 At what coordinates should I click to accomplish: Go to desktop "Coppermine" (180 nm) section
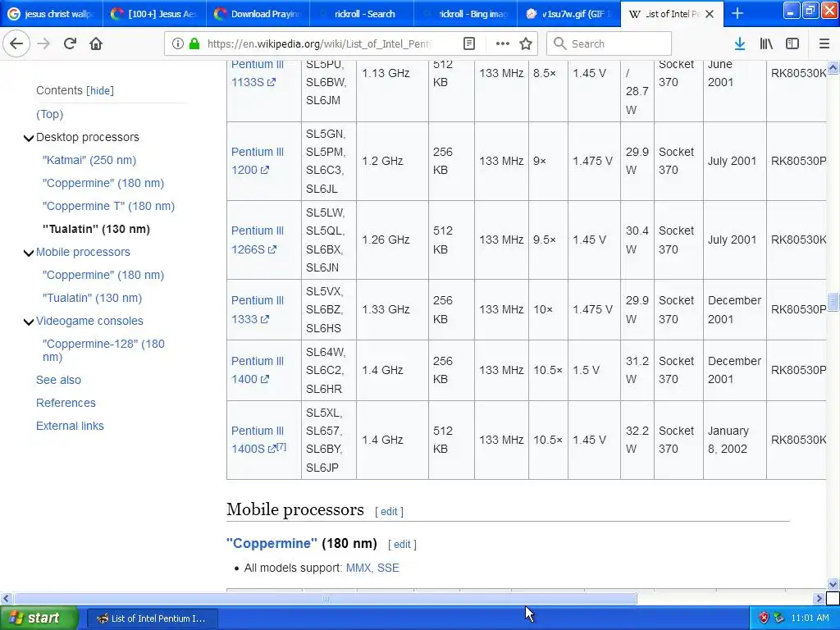103,183
